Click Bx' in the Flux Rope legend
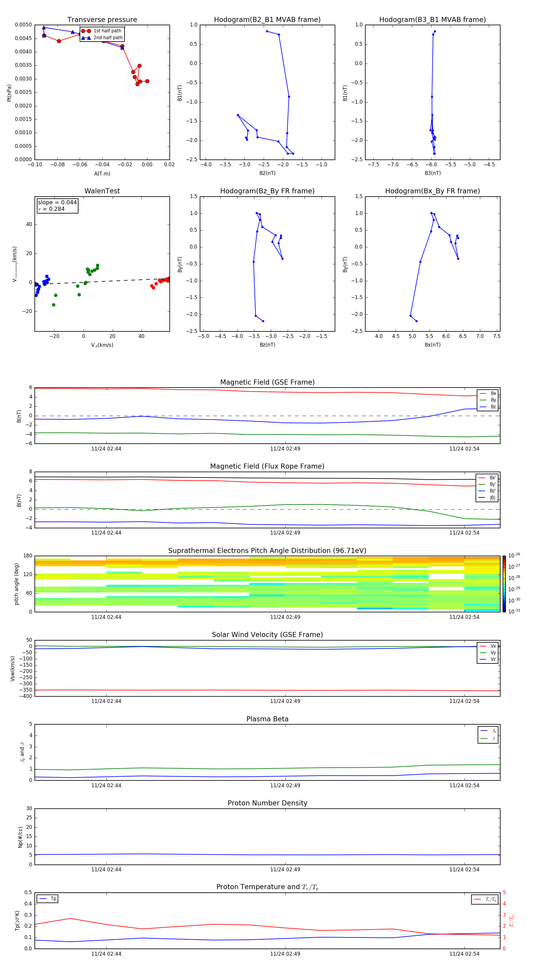This screenshot has height=980, width=535. point(487,478)
